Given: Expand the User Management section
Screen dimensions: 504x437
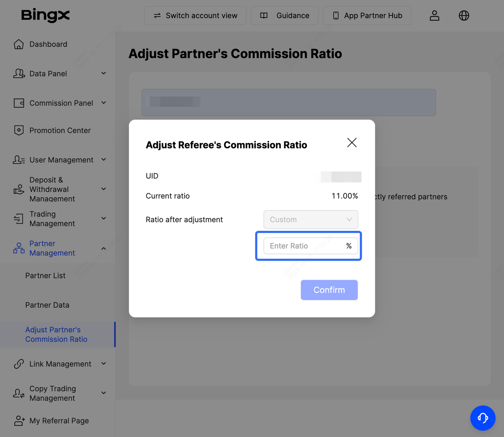Looking at the screenshot, I should (x=104, y=160).
